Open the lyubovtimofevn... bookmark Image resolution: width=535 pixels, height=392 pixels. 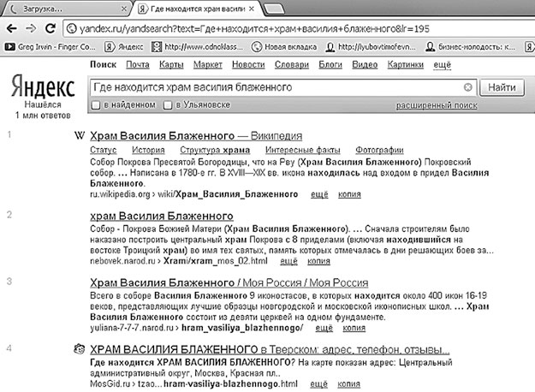(371, 47)
